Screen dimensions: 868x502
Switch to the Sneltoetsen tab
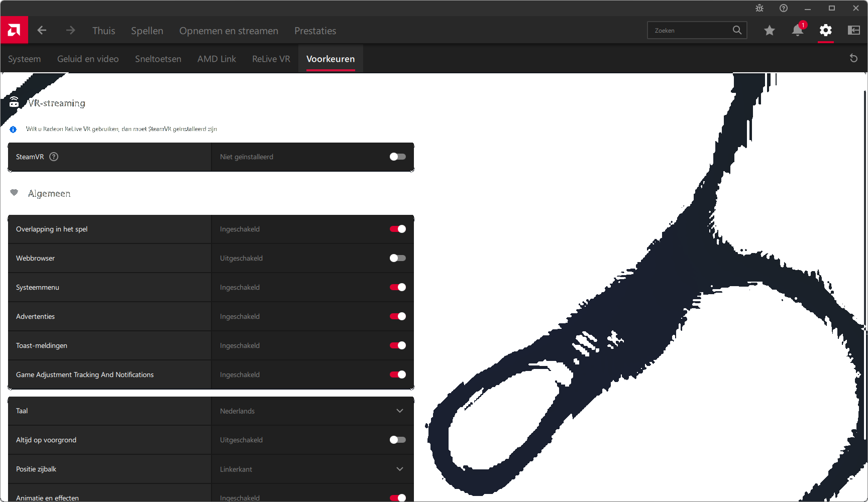pyautogui.click(x=158, y=59)
